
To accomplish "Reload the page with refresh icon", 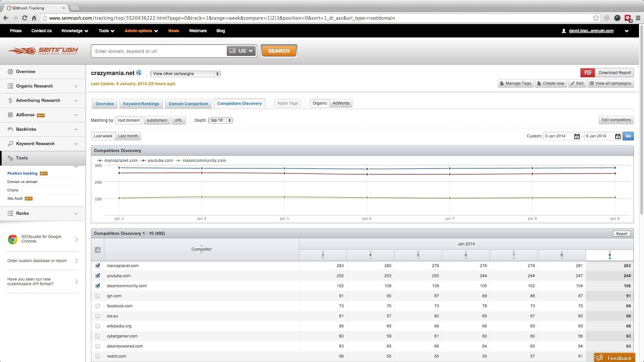I will pos(25,18).
